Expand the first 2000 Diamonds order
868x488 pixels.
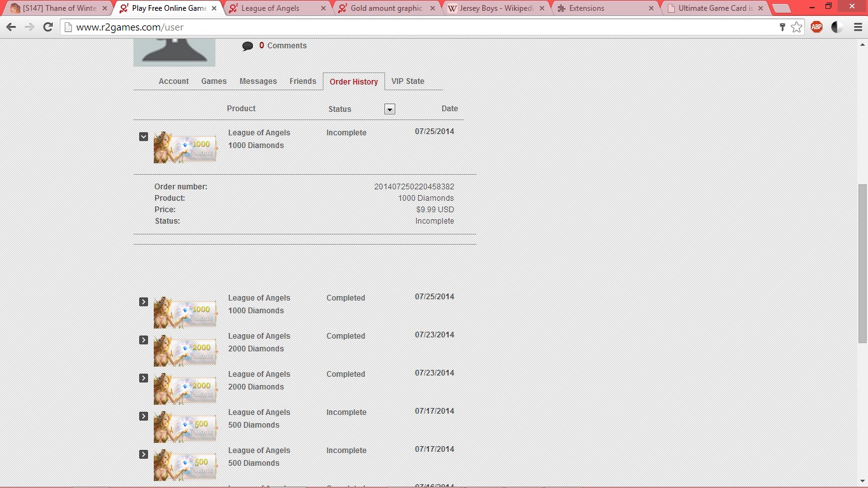(x=144, y=340)
